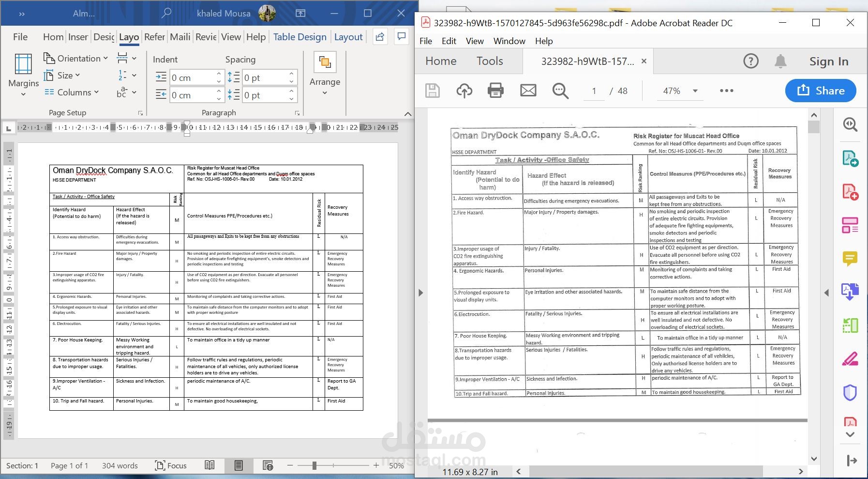
Task: Click the ruler tab selector in Word
Action: coord(8,128)
